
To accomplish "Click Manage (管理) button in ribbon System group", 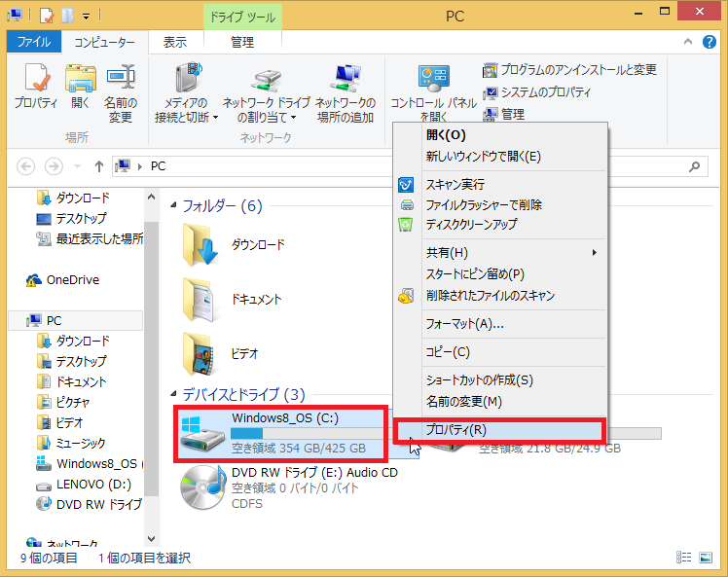I will (504, 114).
